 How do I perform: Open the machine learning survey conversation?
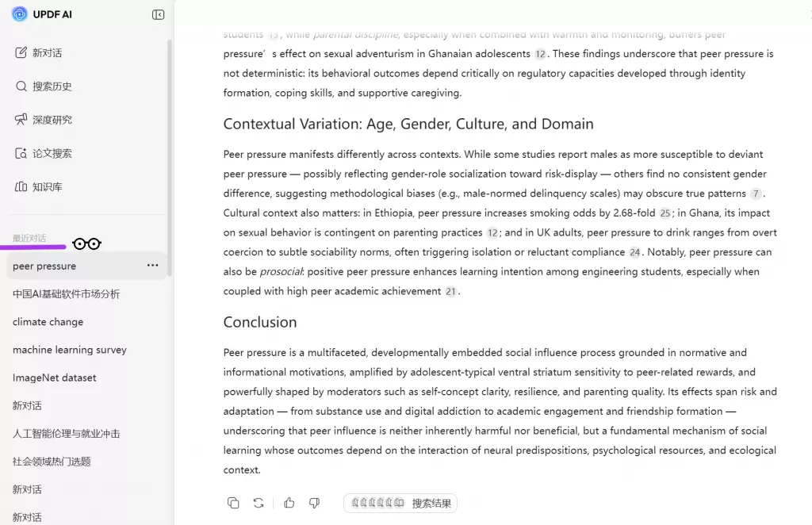tap(70, 350)
